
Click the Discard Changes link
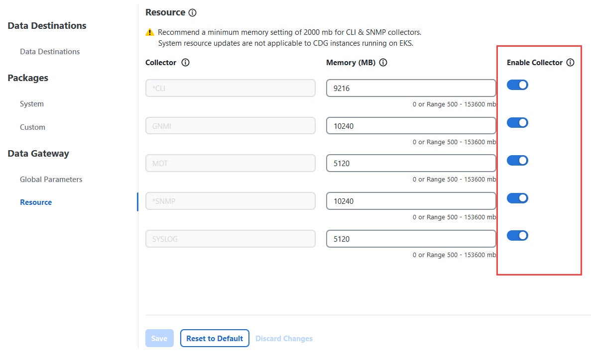(284, 339)
